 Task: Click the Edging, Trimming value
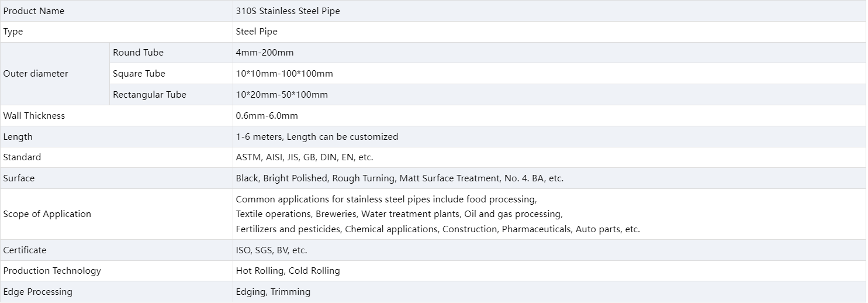[273, 292]
